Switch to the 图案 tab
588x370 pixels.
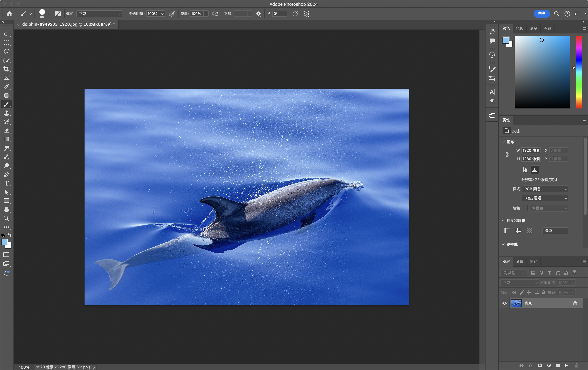[547, 28]
